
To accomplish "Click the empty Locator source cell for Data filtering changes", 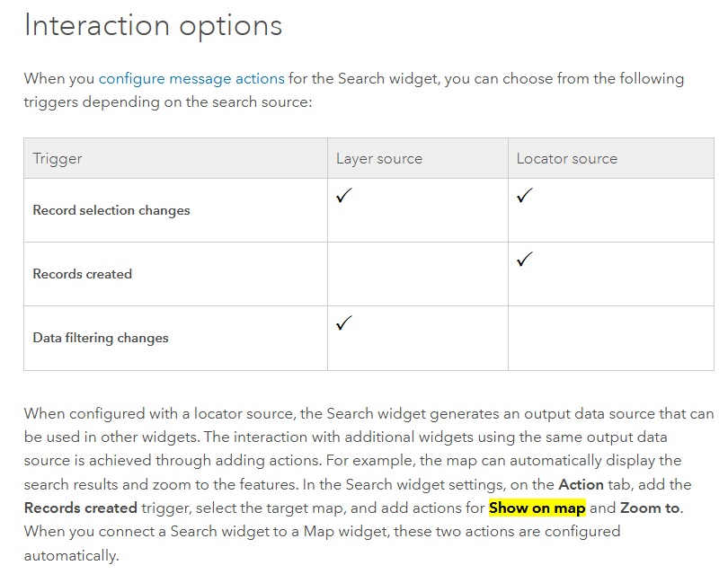I will pos(610,338).
